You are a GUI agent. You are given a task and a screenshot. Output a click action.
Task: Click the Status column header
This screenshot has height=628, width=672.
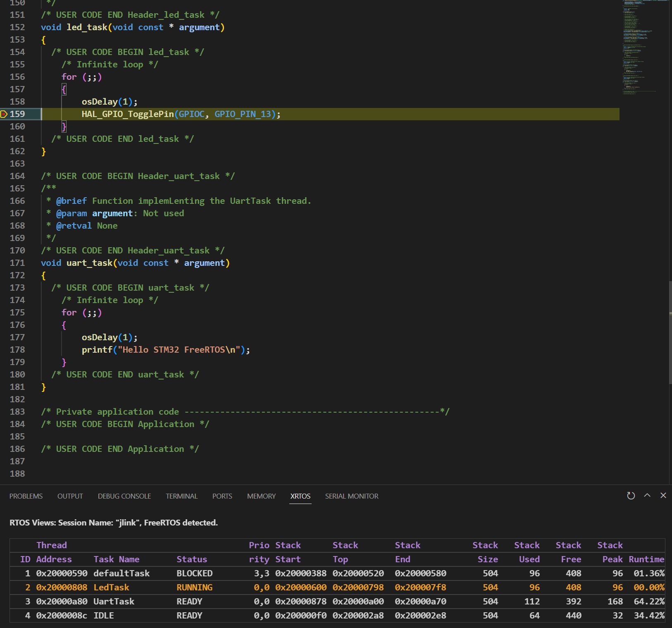[192, 559]
